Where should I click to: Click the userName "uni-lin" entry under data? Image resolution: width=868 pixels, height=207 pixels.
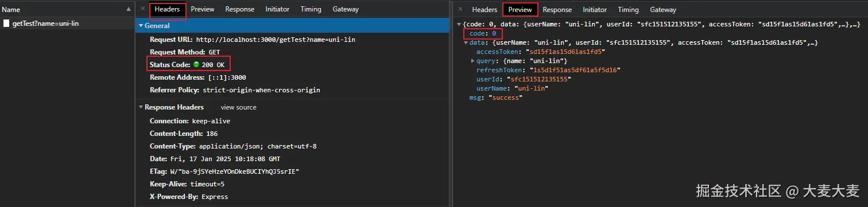tap(512, 89)
